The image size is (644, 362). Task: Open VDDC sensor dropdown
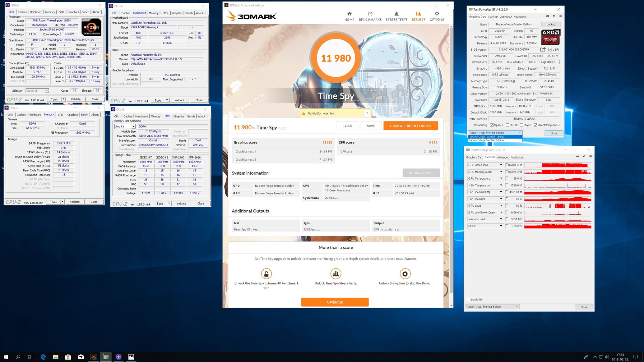pyautogui.click(x=501, y=226)
